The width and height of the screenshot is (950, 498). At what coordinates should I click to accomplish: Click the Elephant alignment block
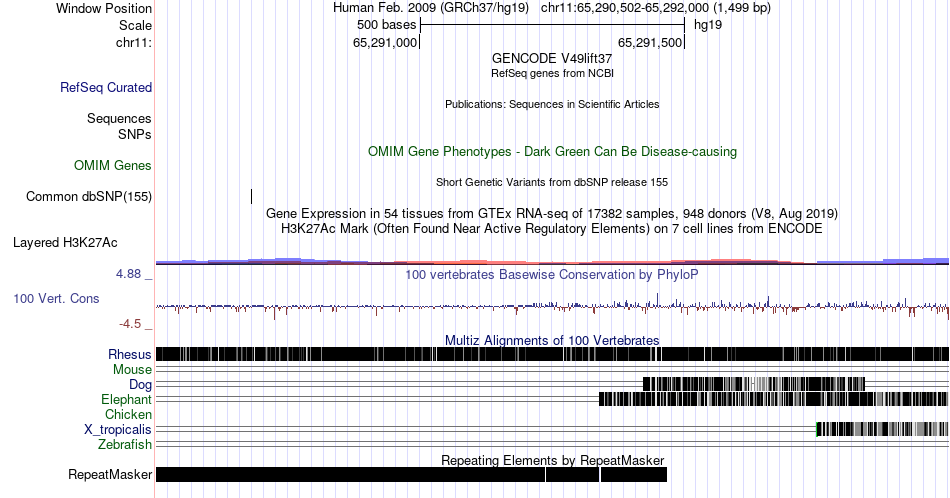point(773,399)
